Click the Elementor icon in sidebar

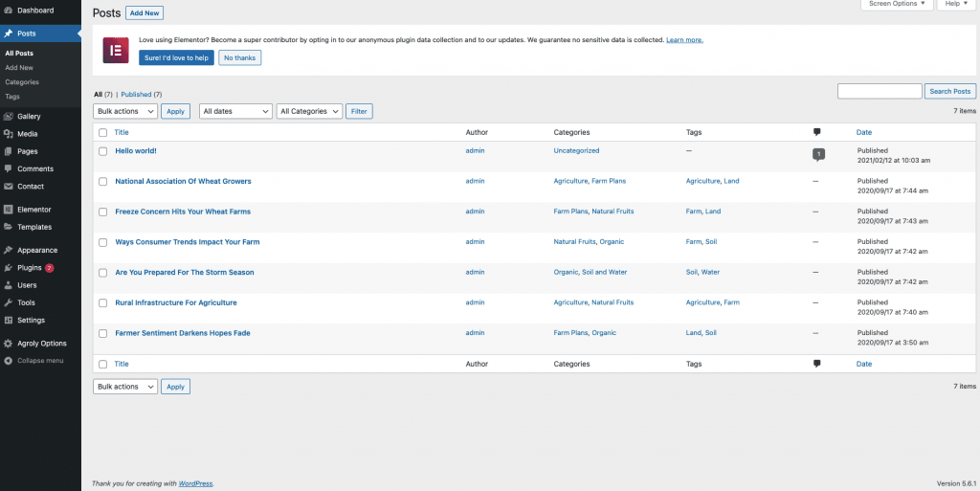pos(9,210)
